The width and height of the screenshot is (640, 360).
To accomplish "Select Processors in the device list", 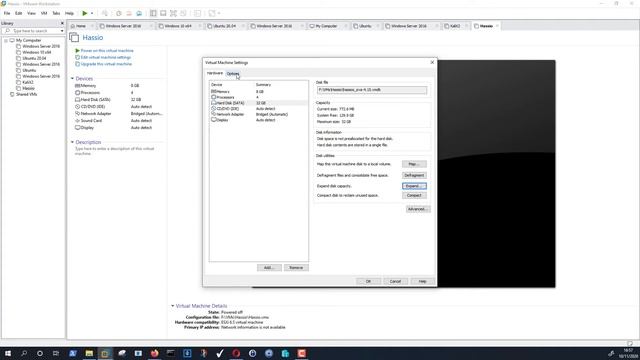I will tap(258, 98).
